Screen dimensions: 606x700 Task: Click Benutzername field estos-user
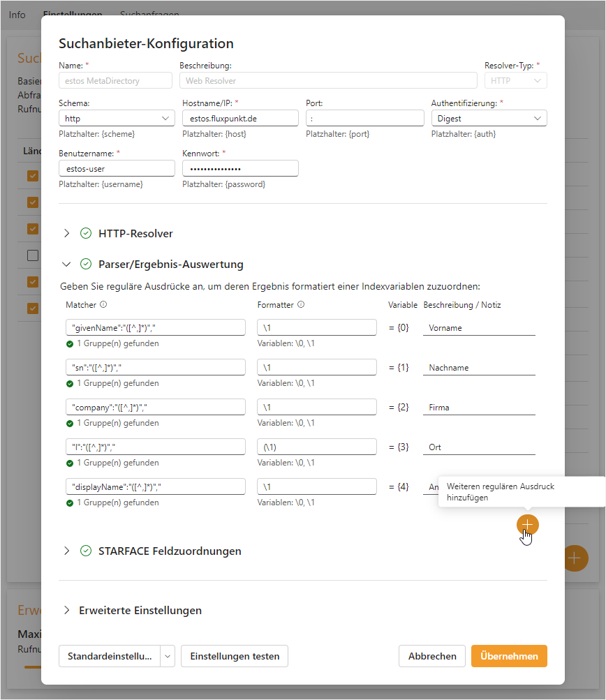117,169
